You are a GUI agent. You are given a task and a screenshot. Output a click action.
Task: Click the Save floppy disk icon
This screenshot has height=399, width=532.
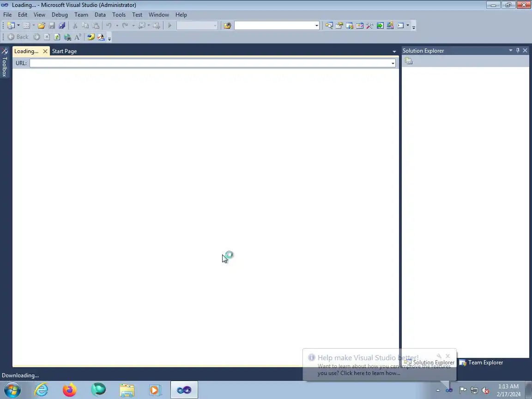pyautogui.click(x=52, y=25)
